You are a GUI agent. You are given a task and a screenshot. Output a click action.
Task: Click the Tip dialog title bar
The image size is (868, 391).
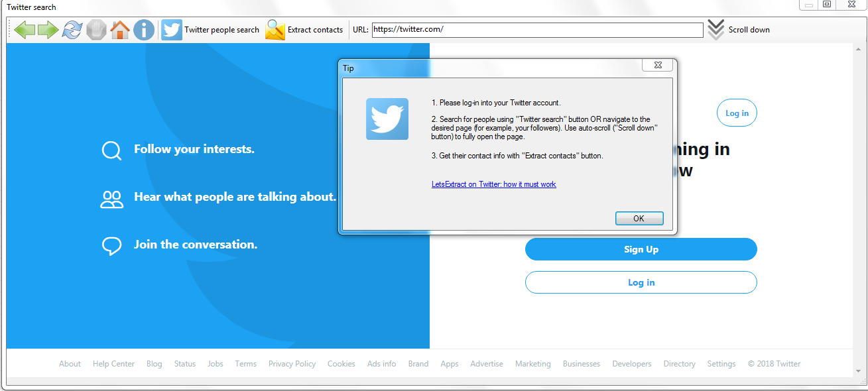[x=491, y=68]
